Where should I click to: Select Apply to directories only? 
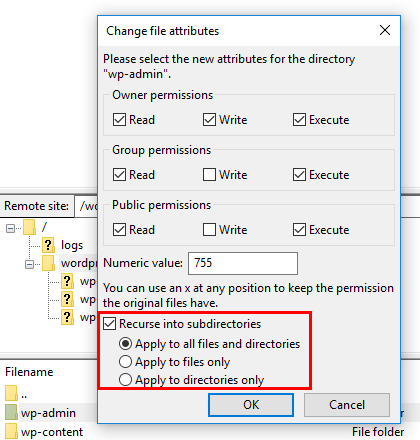125,380
